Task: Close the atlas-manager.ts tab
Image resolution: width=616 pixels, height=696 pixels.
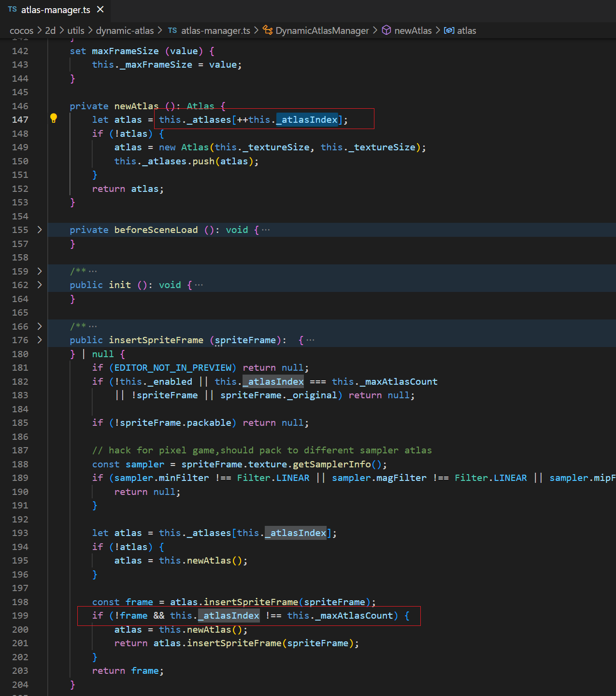Action: pyautogui.click(x=100, y=10)
